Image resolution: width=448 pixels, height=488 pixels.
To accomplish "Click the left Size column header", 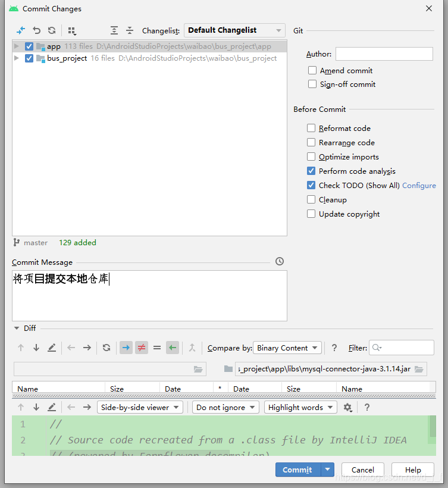I will pos(132,389).
